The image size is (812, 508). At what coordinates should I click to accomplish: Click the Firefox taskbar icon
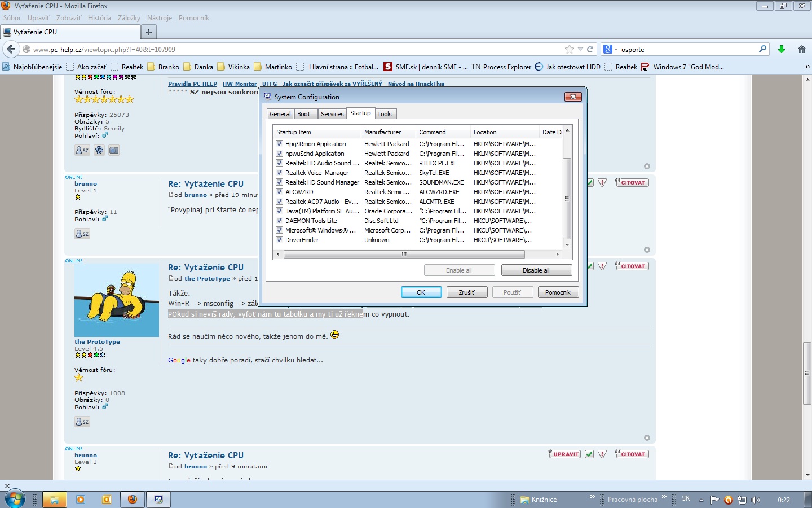coord(133,500)
